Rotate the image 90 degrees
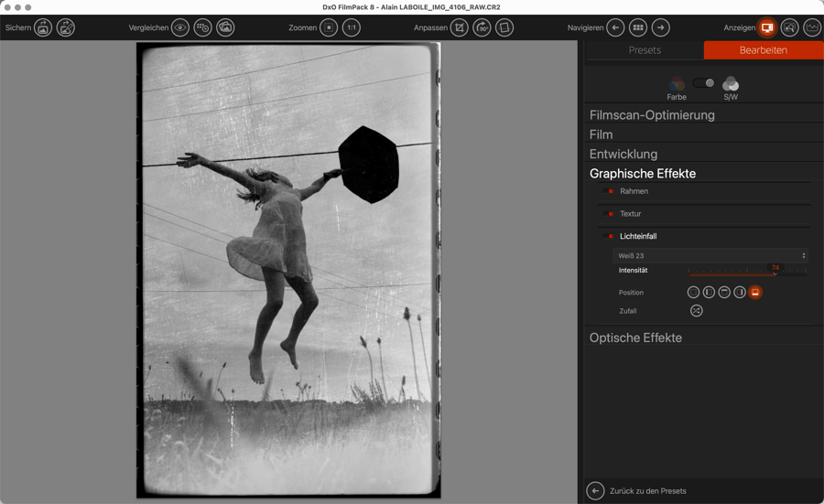 [x=482, y=28]
